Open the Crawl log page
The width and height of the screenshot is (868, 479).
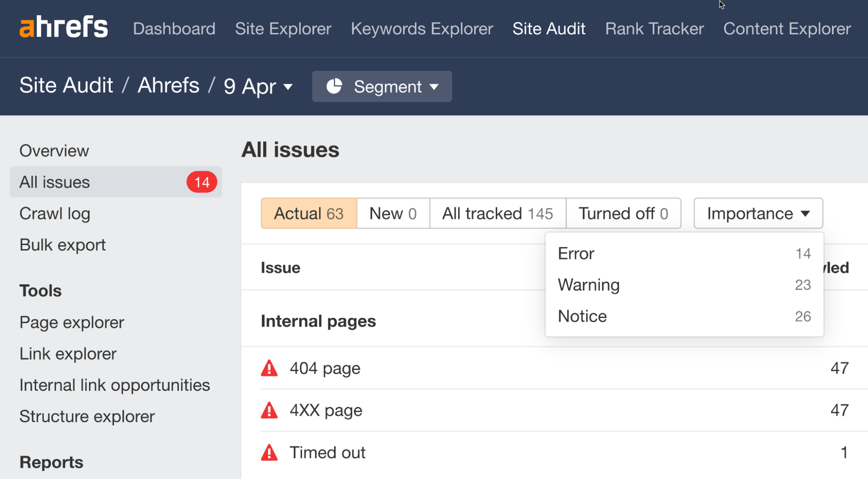tap(55, 213)
